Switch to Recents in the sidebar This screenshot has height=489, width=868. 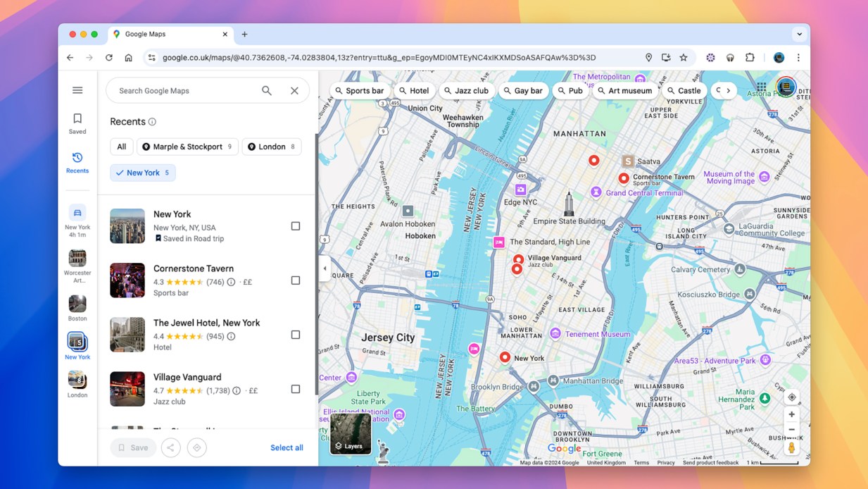77,161
